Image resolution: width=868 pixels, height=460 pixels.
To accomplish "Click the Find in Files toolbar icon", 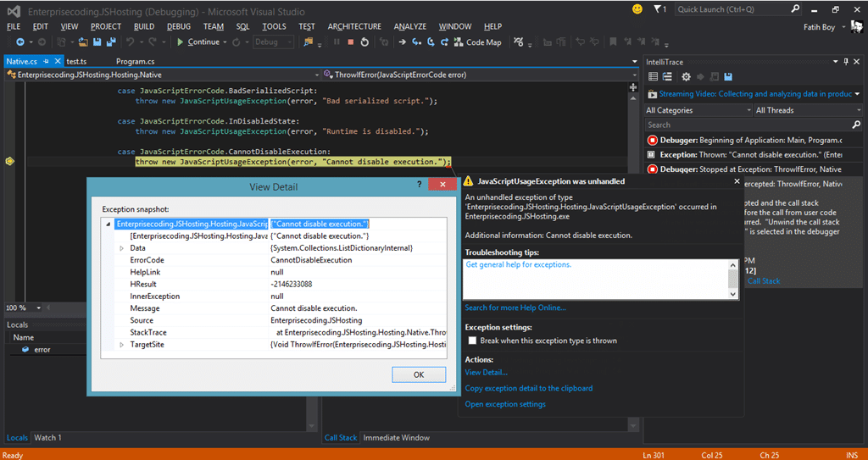I will tap(307, 42).
